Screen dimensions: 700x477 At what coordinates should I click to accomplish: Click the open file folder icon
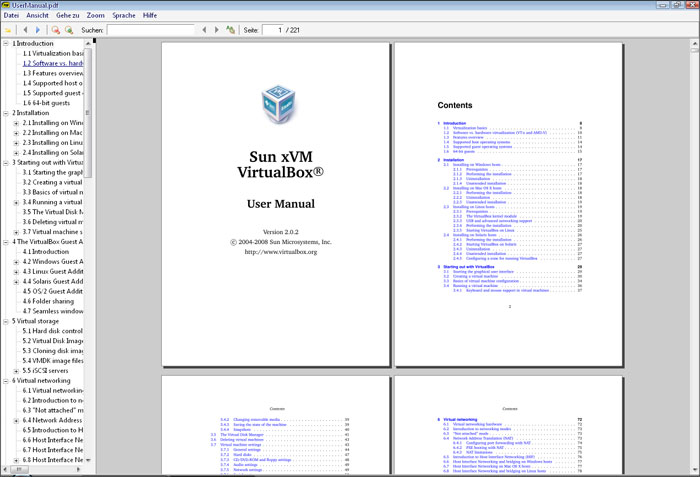click(x=9, y=30)
